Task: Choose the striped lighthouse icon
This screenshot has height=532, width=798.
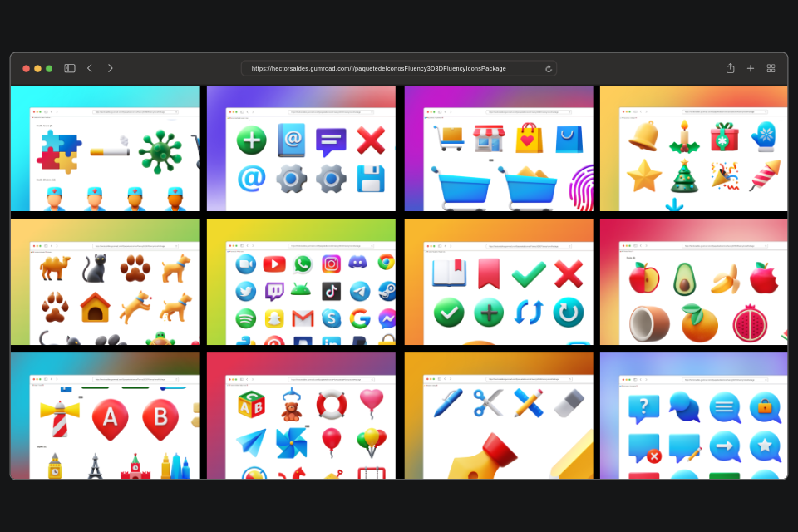Action: [60, 419]
